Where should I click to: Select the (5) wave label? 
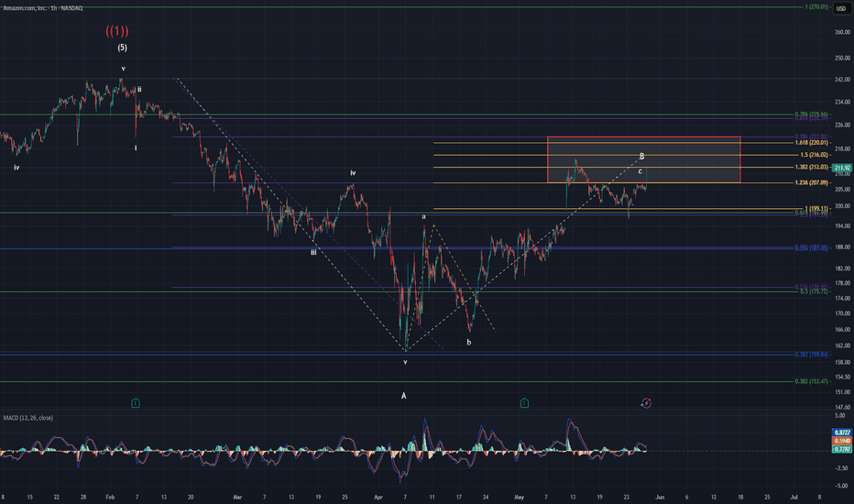click(123, 48)
